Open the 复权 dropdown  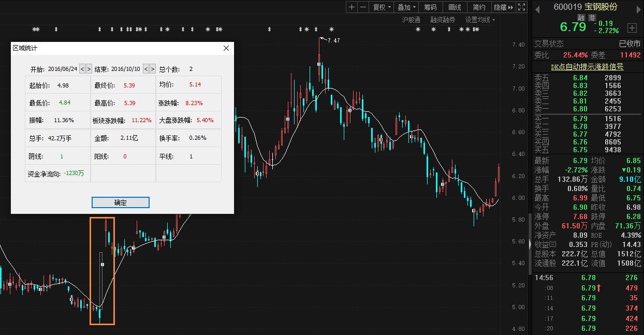[x=382, y=7]
